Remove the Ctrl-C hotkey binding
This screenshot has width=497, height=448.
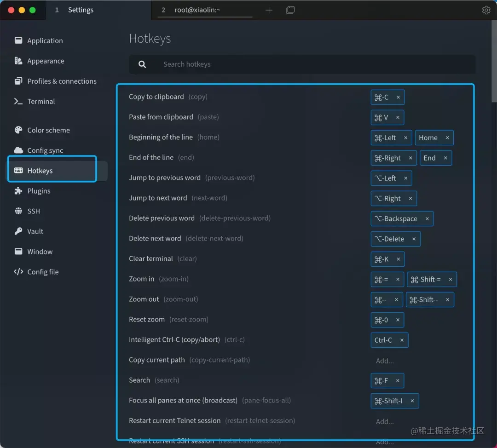coord(402,340)
